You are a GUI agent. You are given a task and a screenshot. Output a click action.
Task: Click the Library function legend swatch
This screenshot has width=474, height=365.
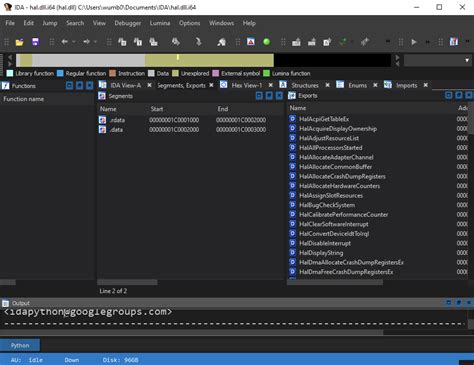point(10,73)
